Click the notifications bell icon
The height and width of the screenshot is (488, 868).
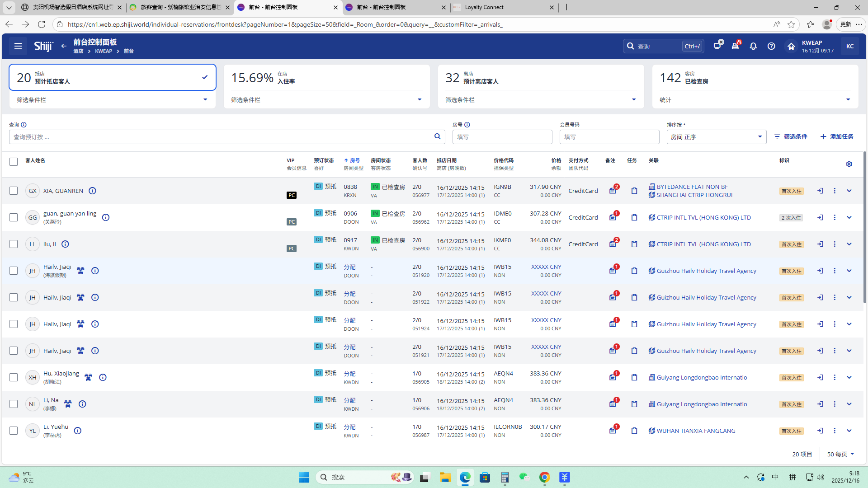753,46
